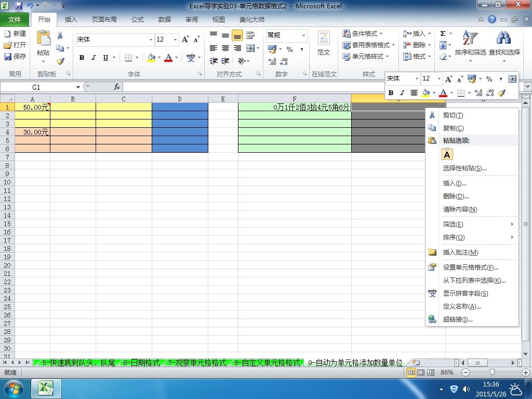Image resolution: width=532 pixels, height=399 pixels.
Task: Open the Name Box dropdown arrow
Action: coord(78,87)
